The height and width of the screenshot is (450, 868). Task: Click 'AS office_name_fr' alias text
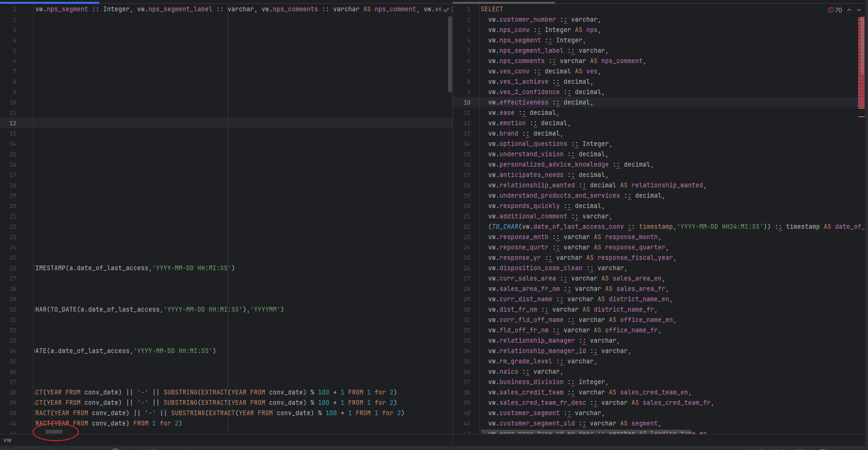tap(626, 330)
